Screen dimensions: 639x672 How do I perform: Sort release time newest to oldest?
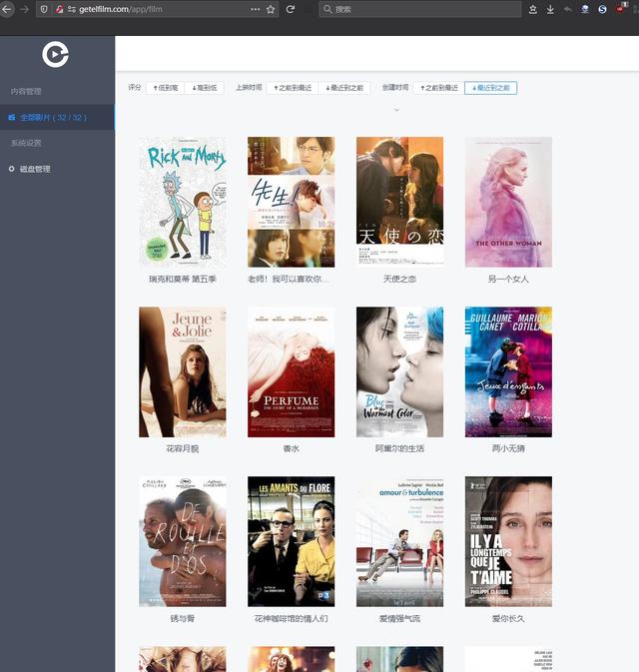pyautogui.click(x=344, y=88)
